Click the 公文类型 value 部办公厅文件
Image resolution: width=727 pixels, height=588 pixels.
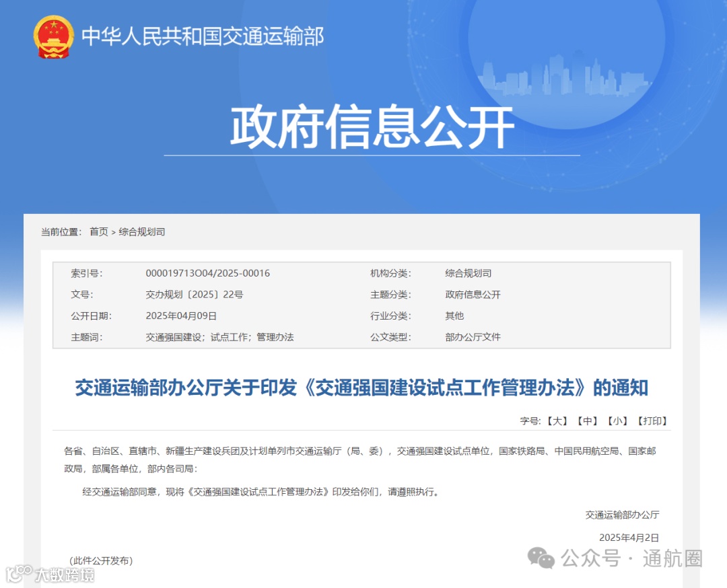[472, 337]
